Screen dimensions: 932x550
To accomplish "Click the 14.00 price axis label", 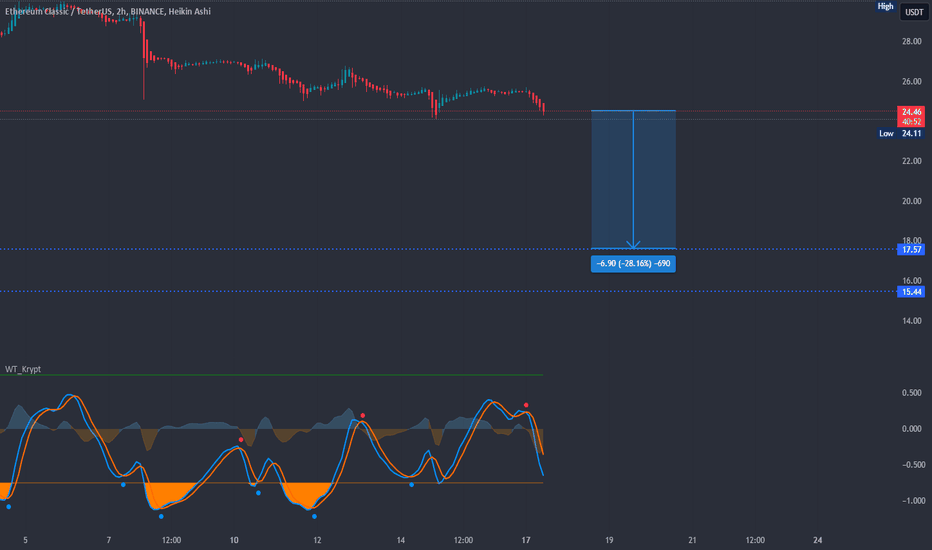I will tap(911, 320).
